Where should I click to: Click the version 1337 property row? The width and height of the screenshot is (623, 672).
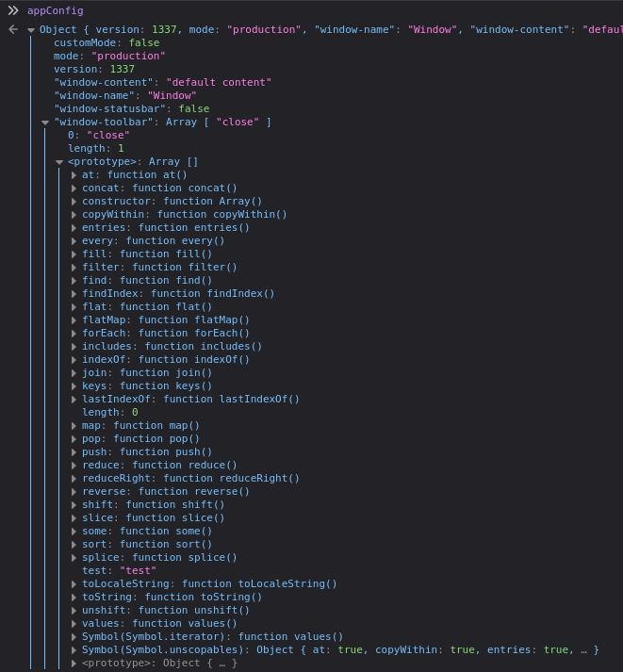(x=94, y=70)
